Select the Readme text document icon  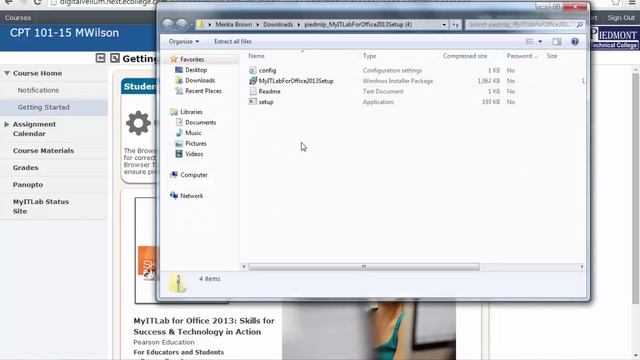tap(253, 91)
